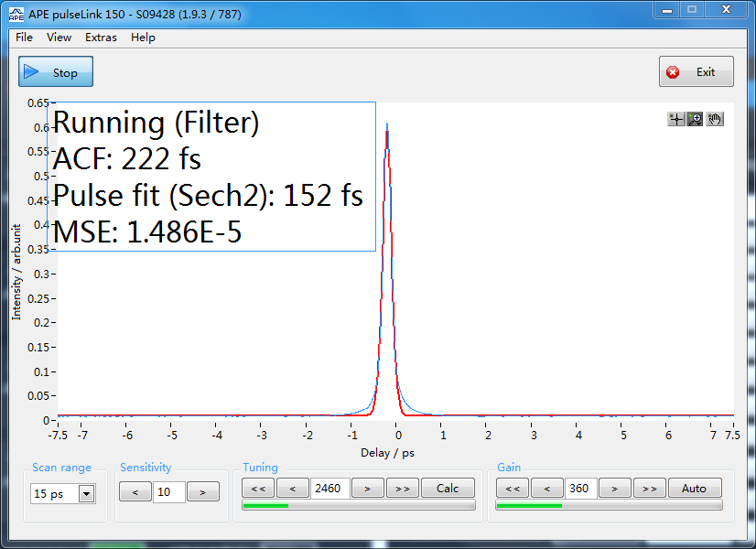
Task: Click Tuning fast-increase double-right button
Action: point(403,489)
